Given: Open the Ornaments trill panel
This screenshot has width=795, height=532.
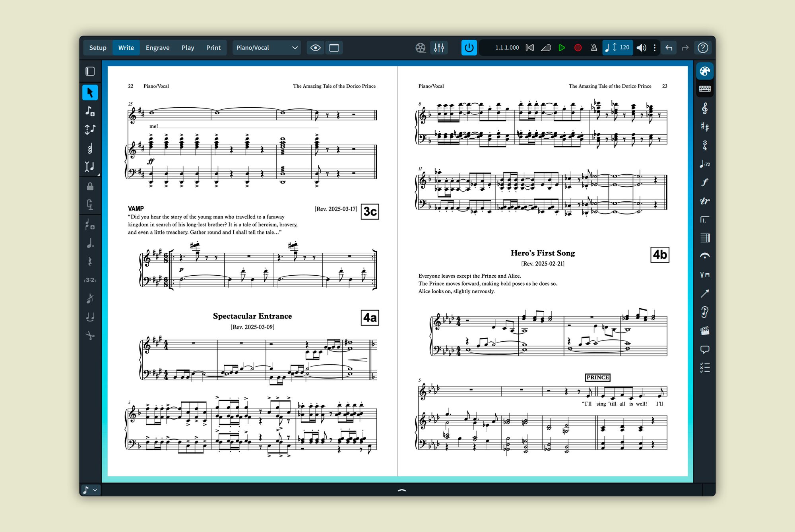Looking at the screenshot, I should [704, 201].
